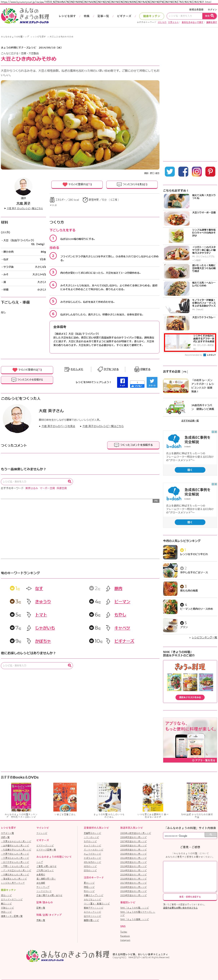Open レシピを探す in the top navigation
The image size is (218, 980).
[x=67, y=16]
